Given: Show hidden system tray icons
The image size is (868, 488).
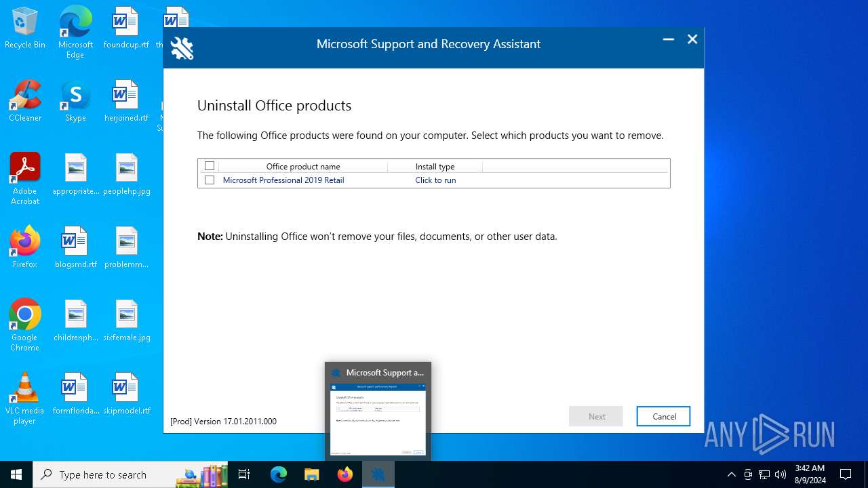Looking at the screenshot, I should coord(731,474).
